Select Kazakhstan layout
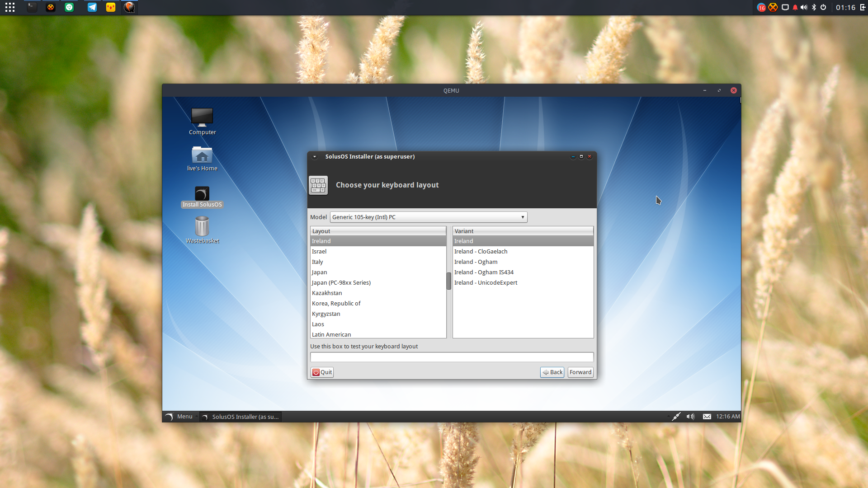Screen dimensions: 868x488 pyautogui.click(x=378, y=293)
